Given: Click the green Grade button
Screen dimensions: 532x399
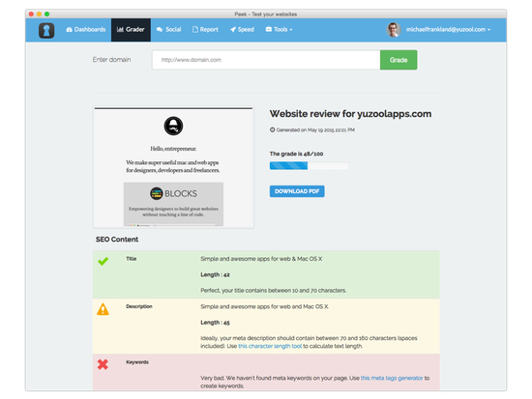Looking at the screenshot, I should click(x=399, y=60).
